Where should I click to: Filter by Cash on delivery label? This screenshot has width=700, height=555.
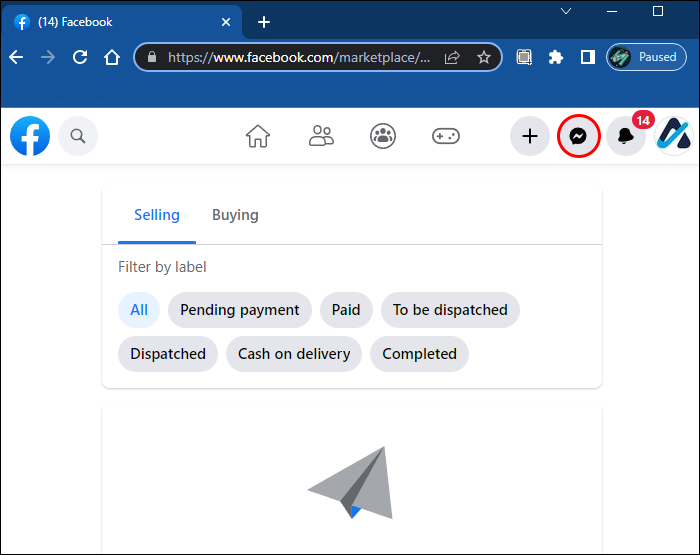click(294, 354)
